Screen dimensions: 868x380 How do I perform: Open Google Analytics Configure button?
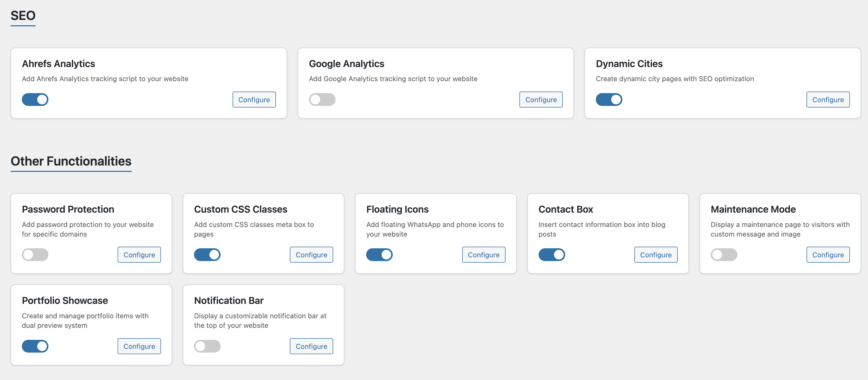click(540, 100)
